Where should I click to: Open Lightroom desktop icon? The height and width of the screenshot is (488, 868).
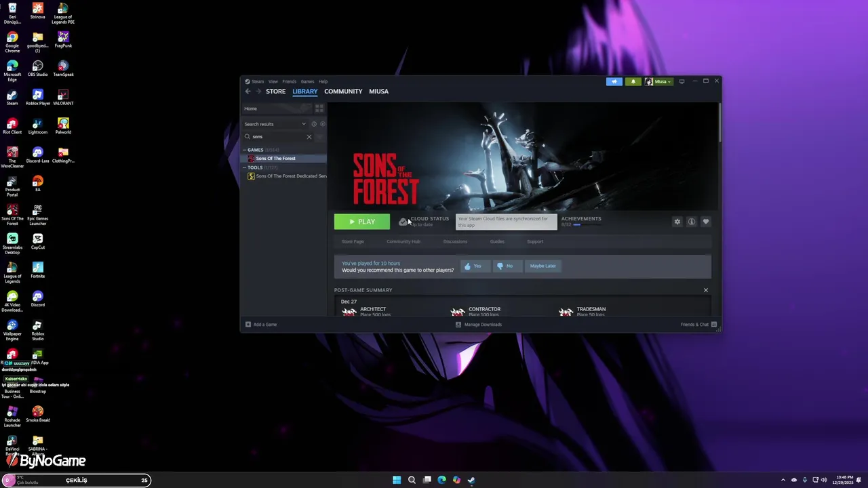38,126
